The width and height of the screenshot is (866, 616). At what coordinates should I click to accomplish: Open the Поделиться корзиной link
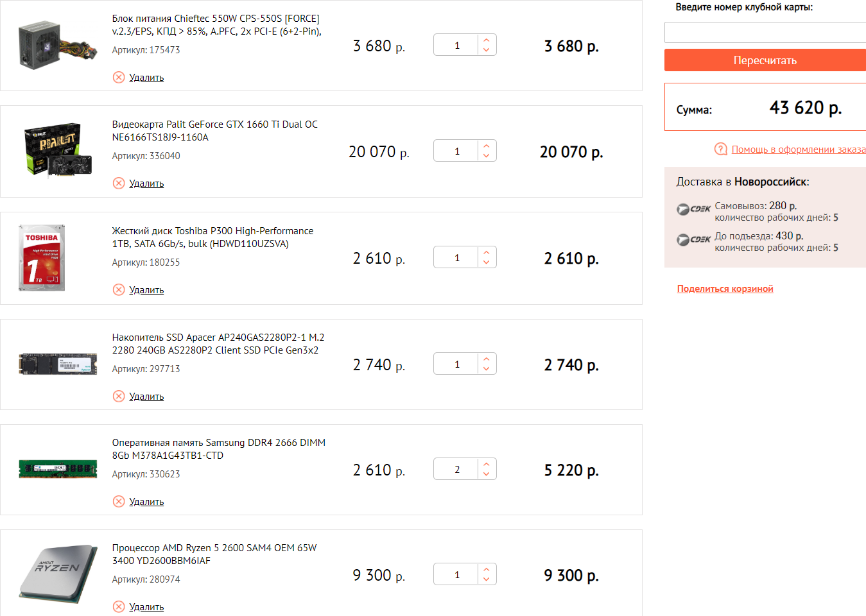click(x=725, y=289)
